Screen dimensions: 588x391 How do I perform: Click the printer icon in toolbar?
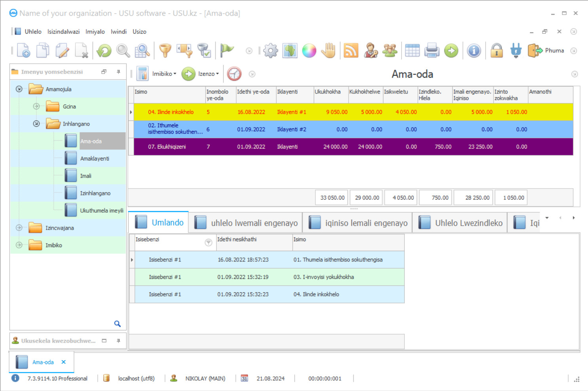pos(432,51)
